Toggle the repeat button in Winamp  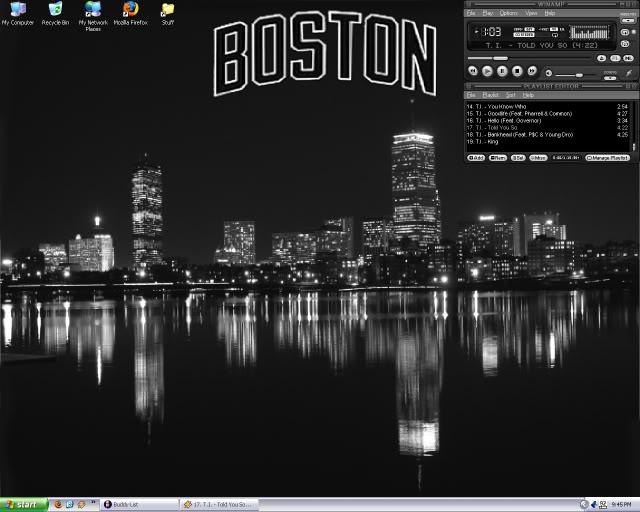coord(624,32)
